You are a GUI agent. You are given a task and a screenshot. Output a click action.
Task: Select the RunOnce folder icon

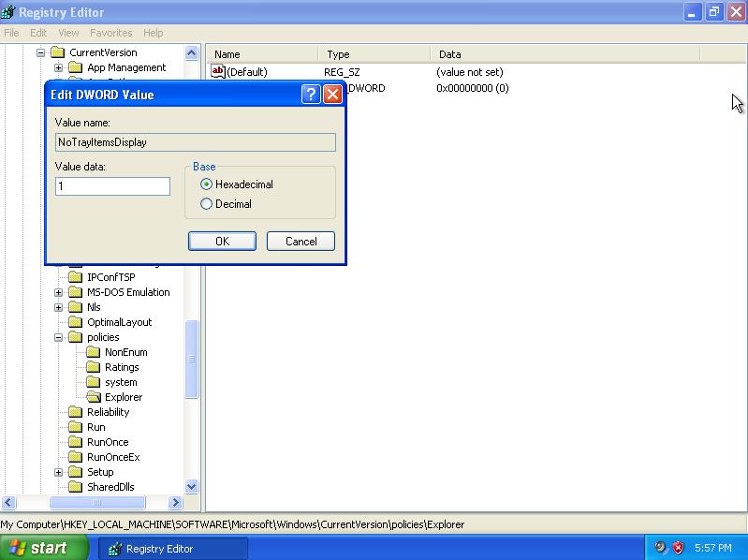click(x=76, y=442)
